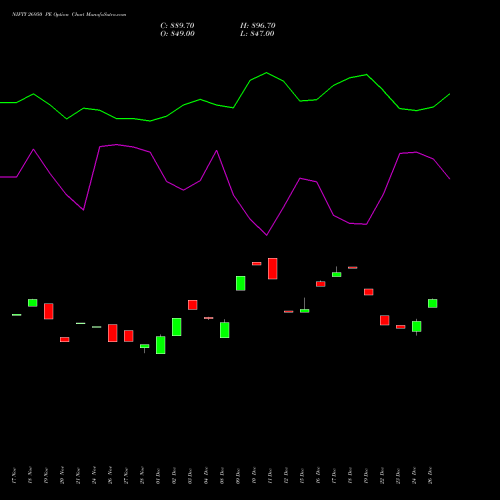Click the low price value L: 847.00
This screenshot has width=500, height=500.
(257, 34)
